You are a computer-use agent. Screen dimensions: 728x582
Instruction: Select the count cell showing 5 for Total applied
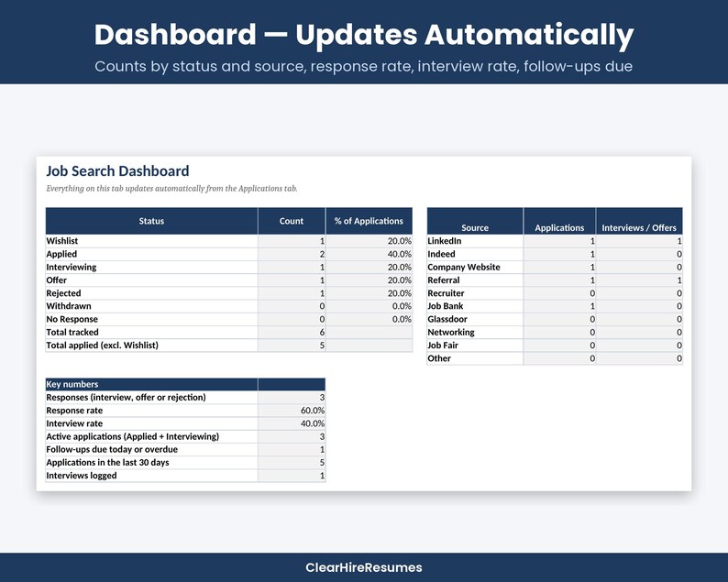pos(292,345)
